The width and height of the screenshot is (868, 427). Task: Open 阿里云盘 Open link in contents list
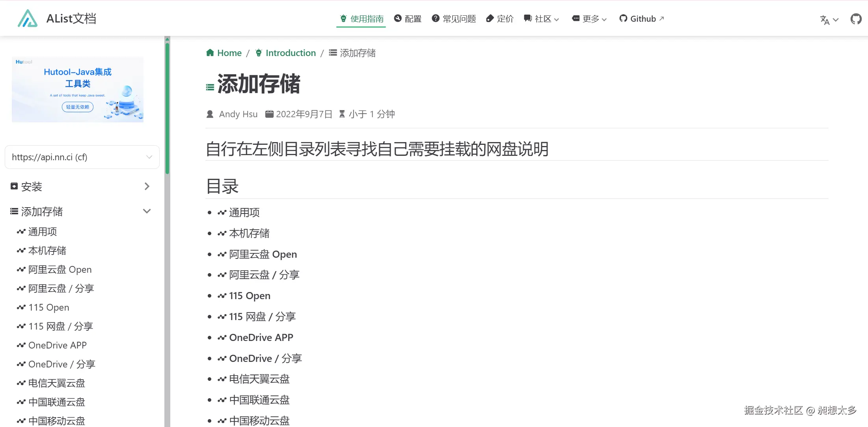263,255
